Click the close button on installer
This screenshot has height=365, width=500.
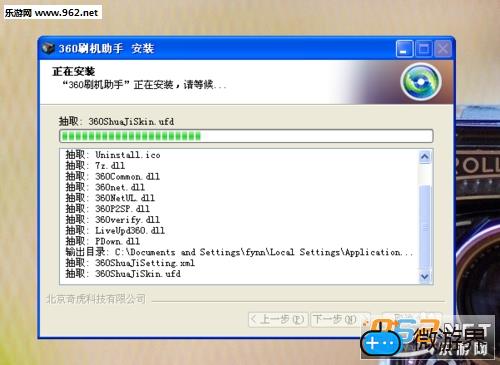tap(443, 49)
